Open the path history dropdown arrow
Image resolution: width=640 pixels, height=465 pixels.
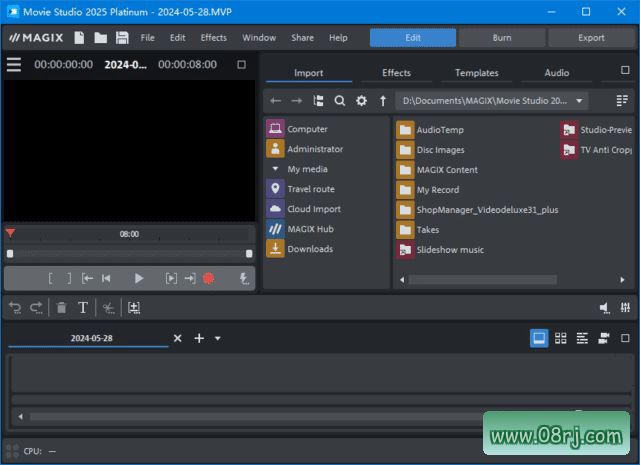[x=579, y=101]
